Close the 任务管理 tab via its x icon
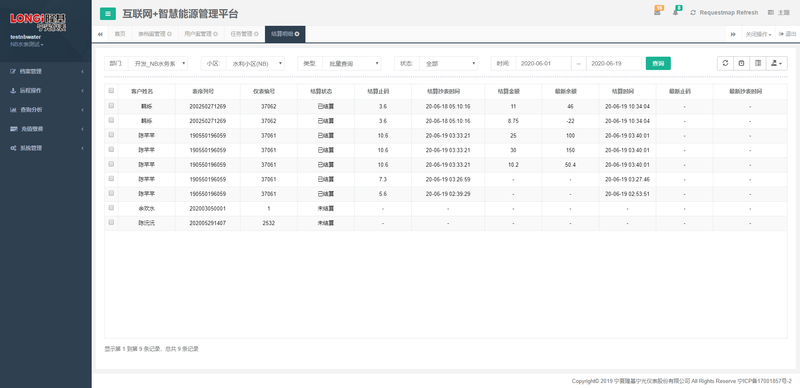This screenshot has height=388, width=800. point(256,34)
